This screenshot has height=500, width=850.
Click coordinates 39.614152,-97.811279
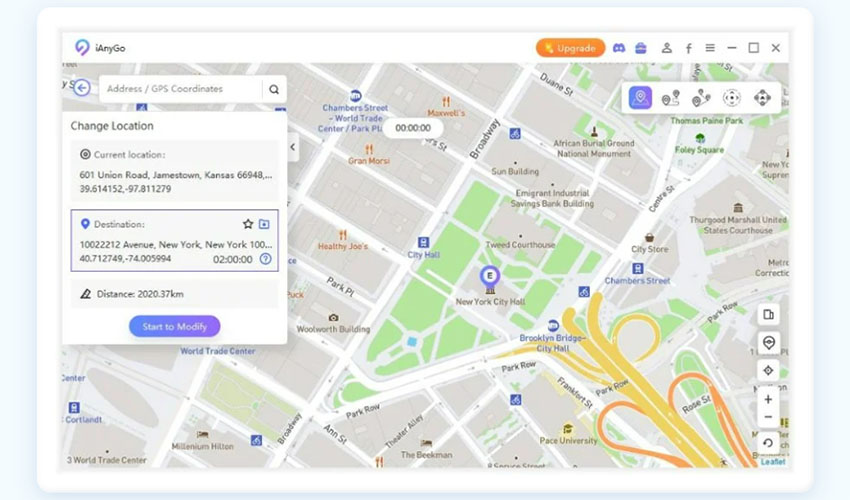pos(125,189)
